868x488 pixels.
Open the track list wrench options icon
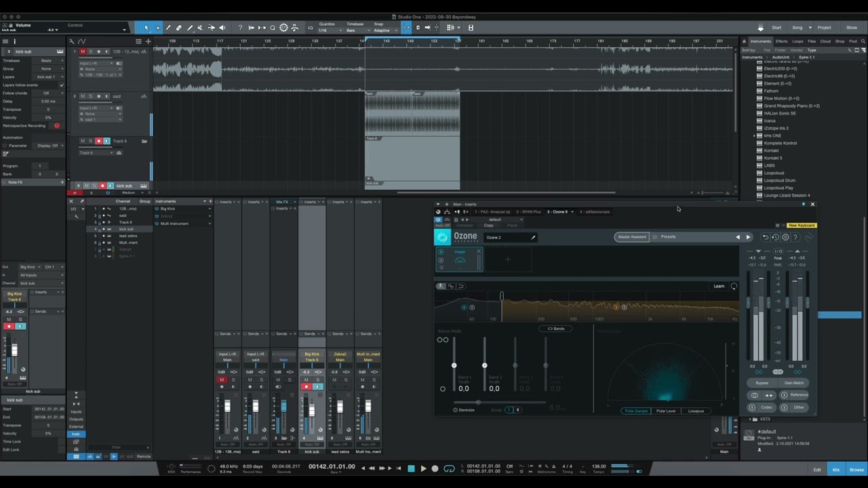[x=72, y=41]
